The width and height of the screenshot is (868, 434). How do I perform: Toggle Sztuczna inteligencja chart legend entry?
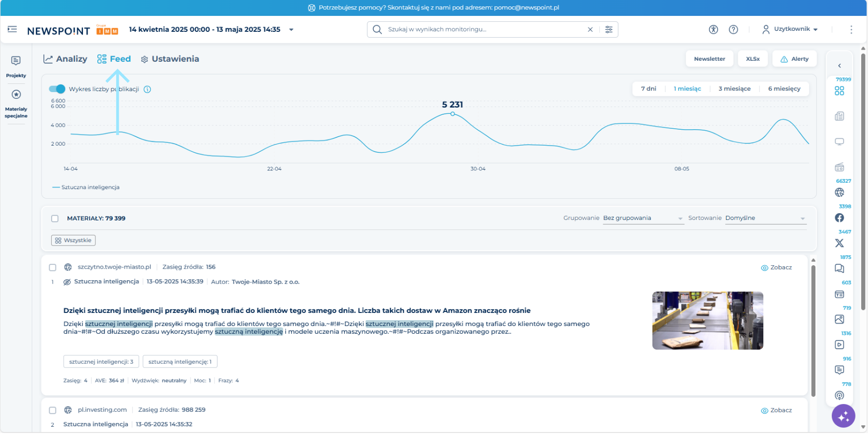click(x=86, y=187)
